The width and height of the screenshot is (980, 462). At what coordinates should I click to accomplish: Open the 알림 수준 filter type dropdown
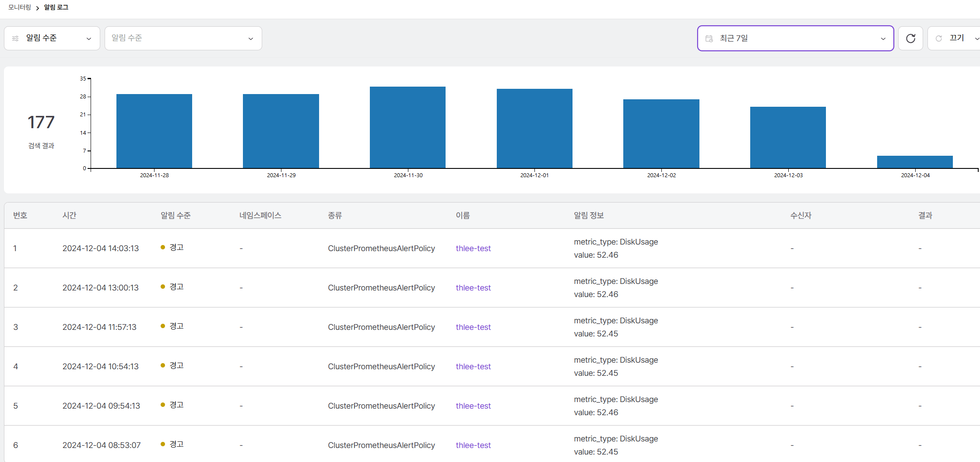click(52, 38)
